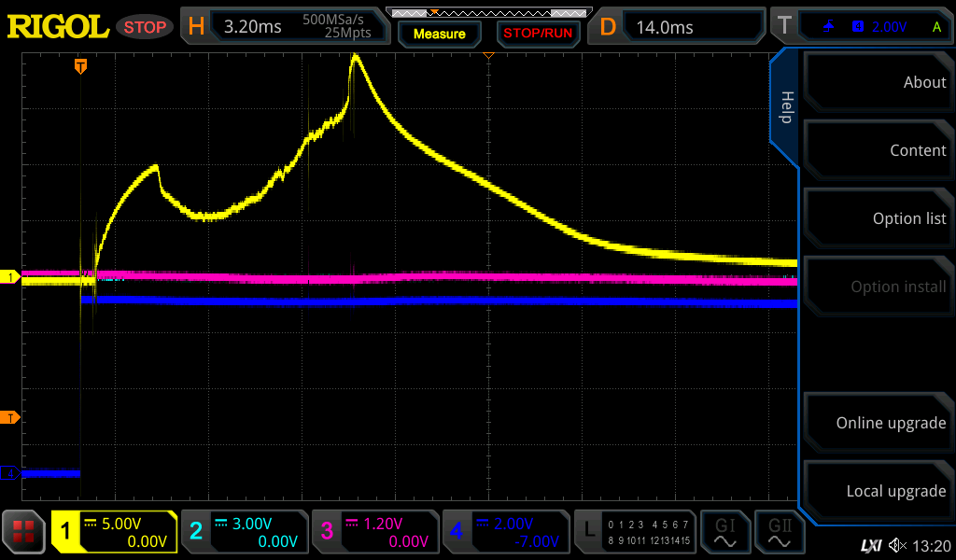Open the Option list menu item

coord(878,218)
